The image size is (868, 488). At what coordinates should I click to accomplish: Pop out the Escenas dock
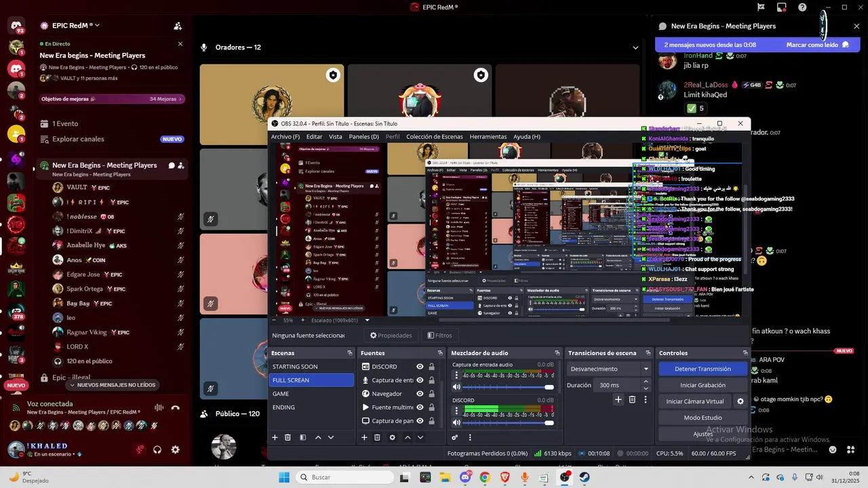350,353
